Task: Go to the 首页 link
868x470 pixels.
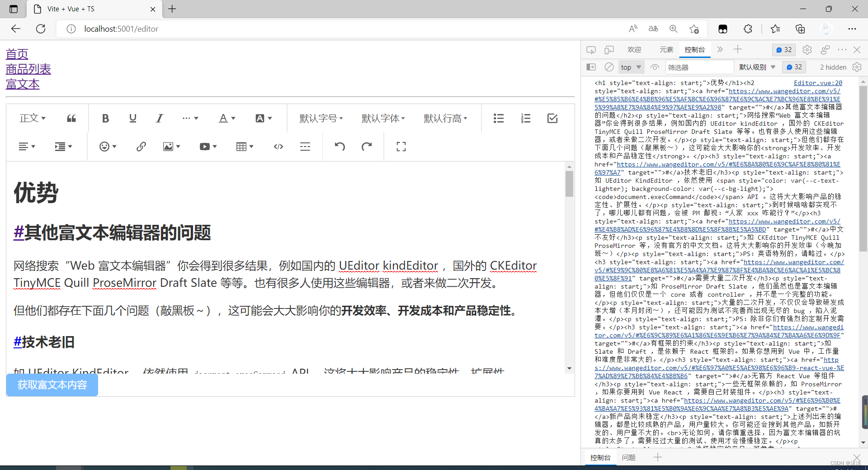Action: pos(17,54)
